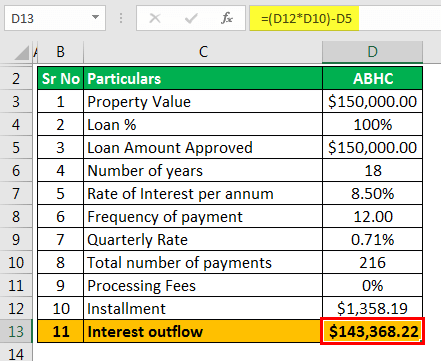Select column C header
The height and width of the screenshot is (361, 441).
(x=203, y=52)
